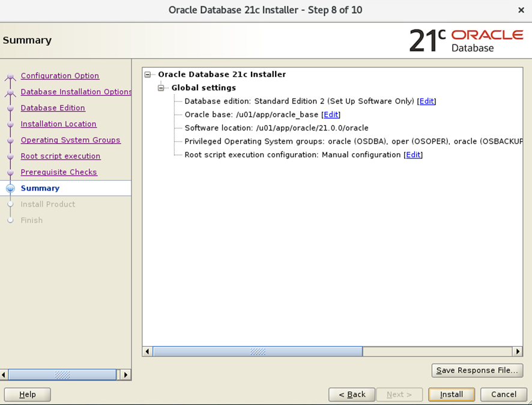Click the step indicator icon beside Summary
Screen dimensions: 532x405
pyautogui.click(x=11, y=188)
